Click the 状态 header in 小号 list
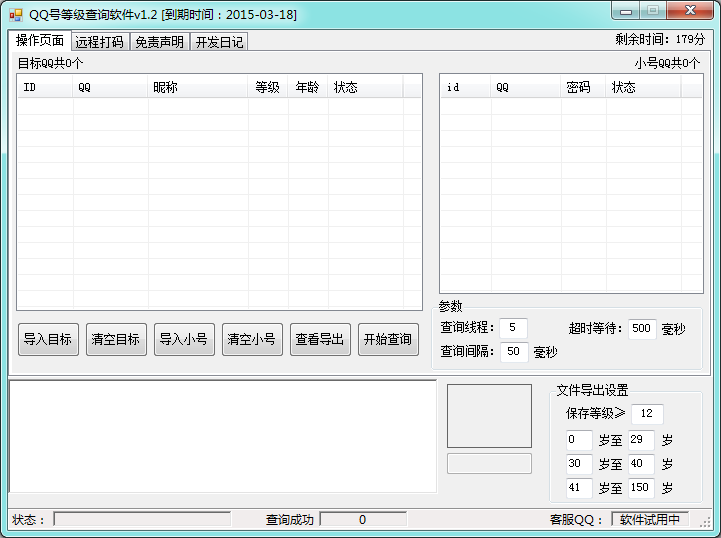The width and height of the screenshot is (721, 538). (643, 87)
